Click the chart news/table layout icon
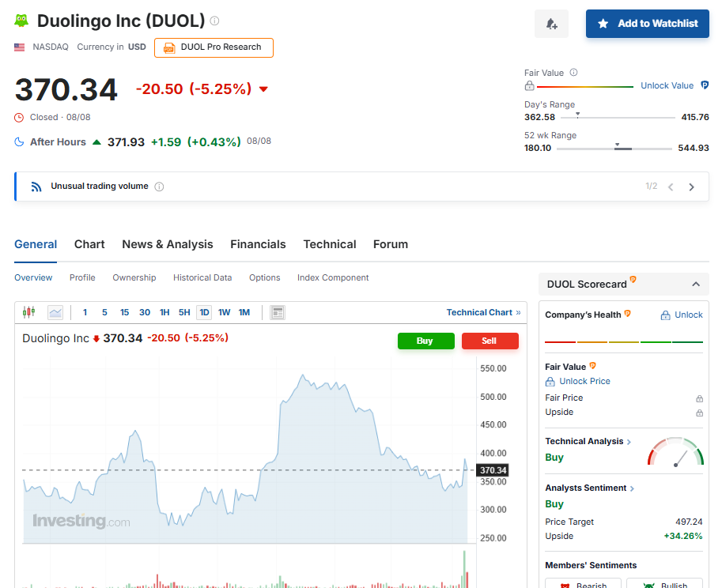Viewport: 722px width, 588px height. point(278,312)
